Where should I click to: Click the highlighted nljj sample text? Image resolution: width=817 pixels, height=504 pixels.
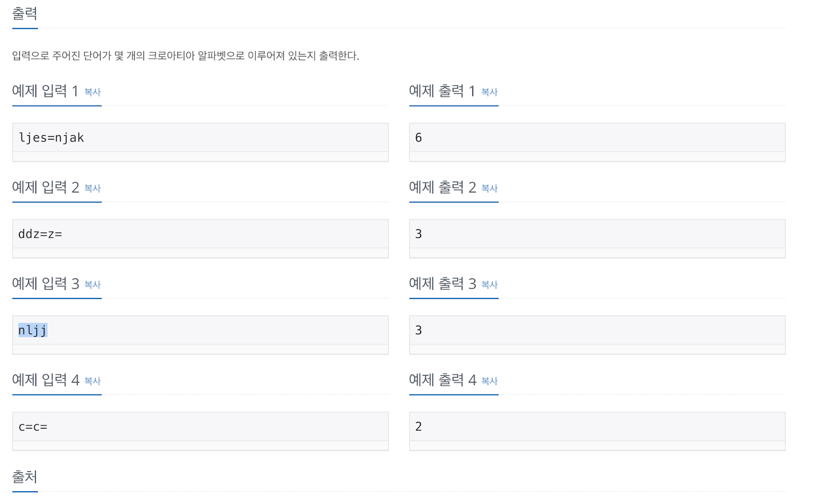click(33, 331)
